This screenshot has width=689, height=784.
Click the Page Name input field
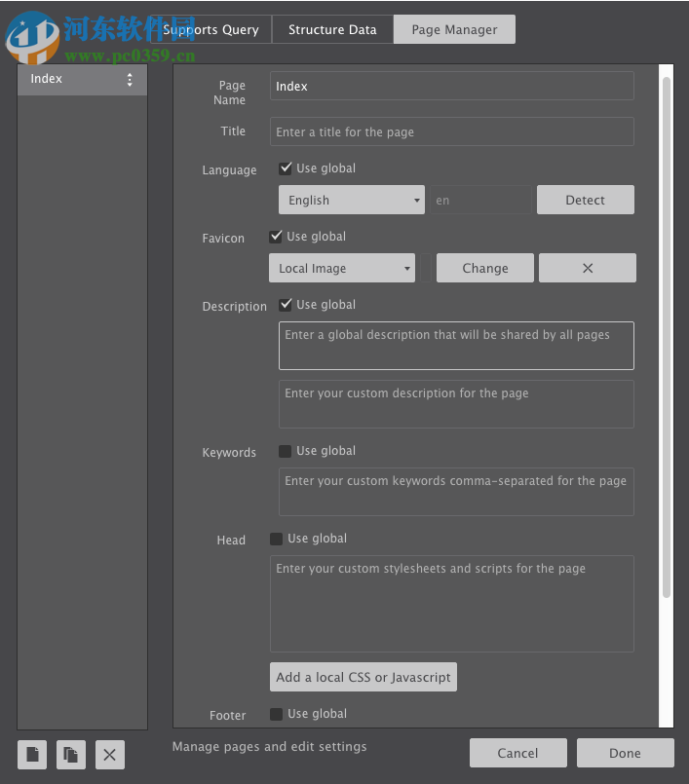click(452, 86)
